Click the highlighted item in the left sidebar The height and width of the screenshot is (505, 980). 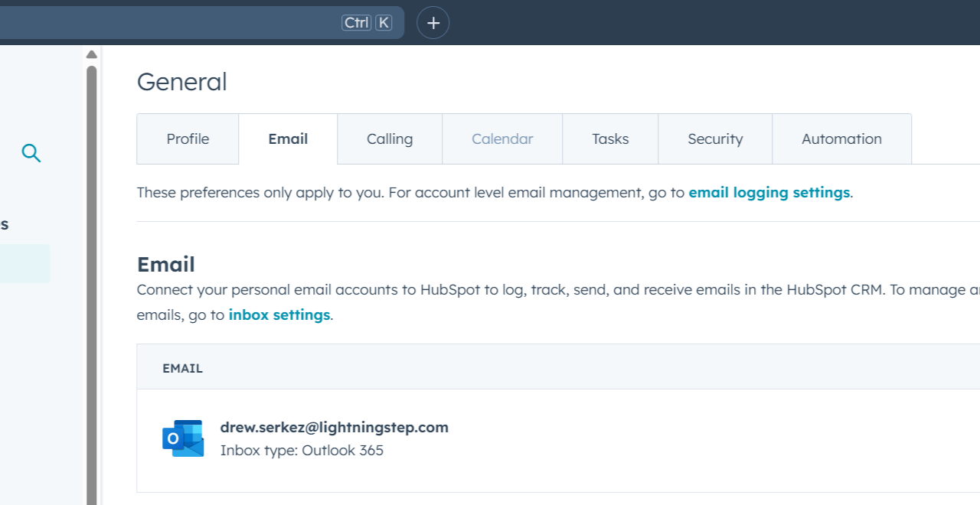23,262
